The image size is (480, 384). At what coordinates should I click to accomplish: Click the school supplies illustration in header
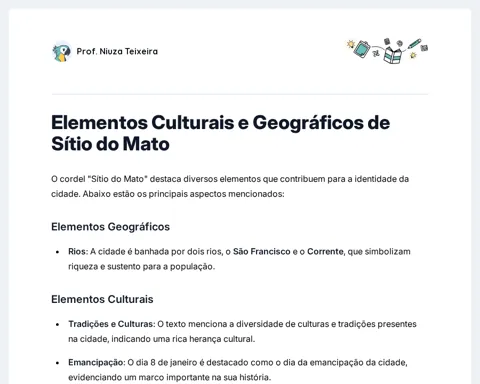pyautogui.click(x=387, y=51)
